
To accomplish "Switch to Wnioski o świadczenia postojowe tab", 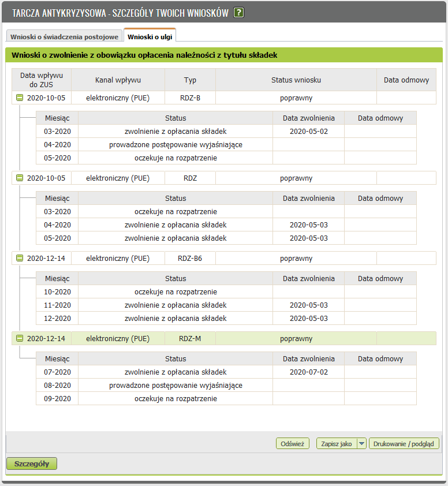I will pos(64,36).
